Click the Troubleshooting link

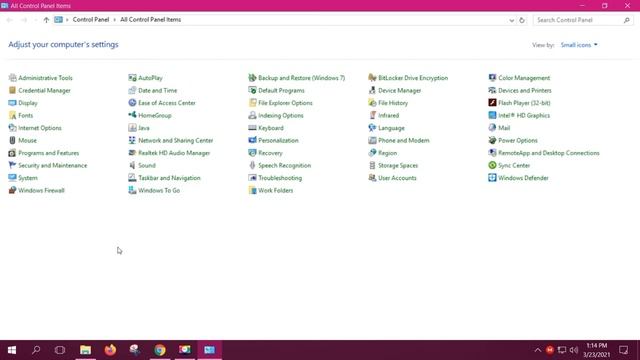tap(280, 178)
